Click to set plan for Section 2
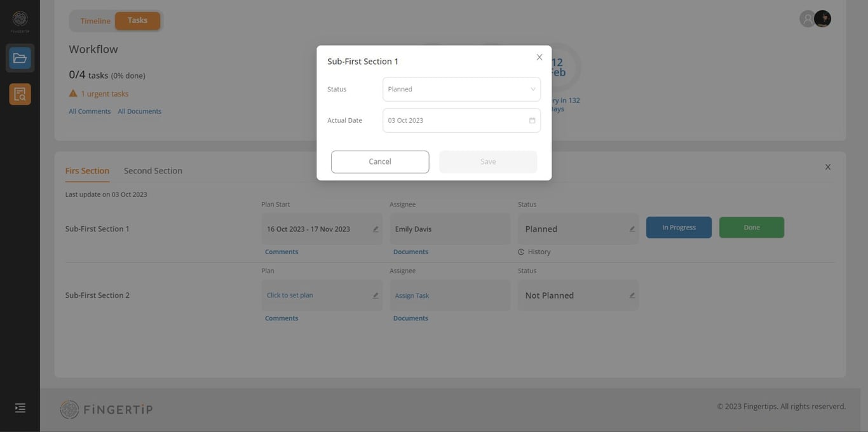This screenshot has width=868, height=432. tap(290, 295)
